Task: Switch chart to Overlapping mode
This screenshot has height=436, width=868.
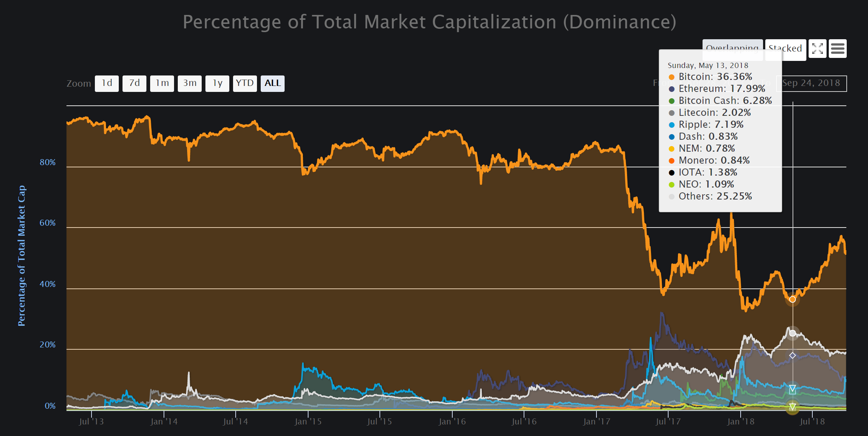Action: coord(732,44)
